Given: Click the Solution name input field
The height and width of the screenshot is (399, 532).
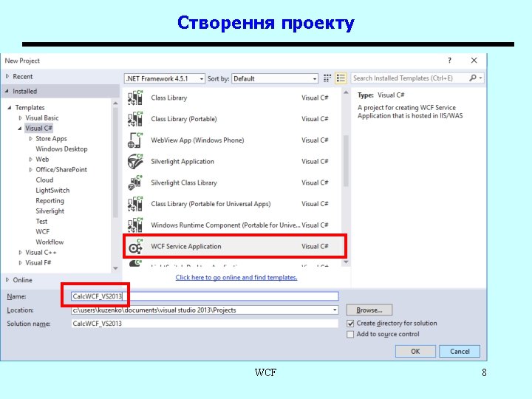Looking at the screenshot, I should (x=205, y=324).
